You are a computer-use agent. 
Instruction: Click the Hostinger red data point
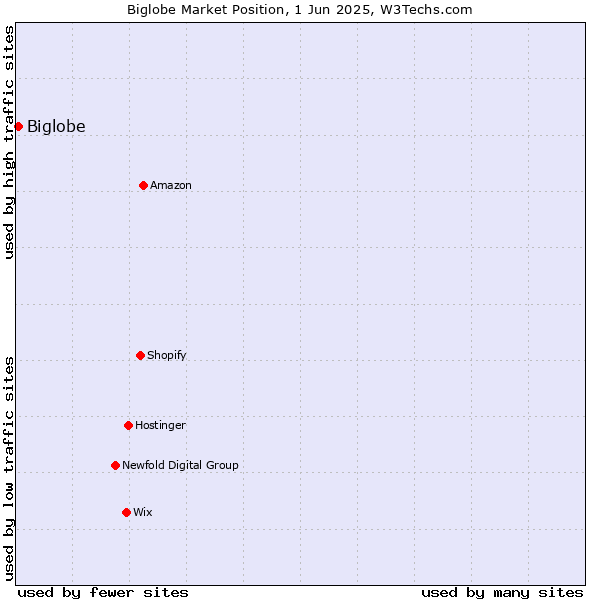tap(129, 426)
